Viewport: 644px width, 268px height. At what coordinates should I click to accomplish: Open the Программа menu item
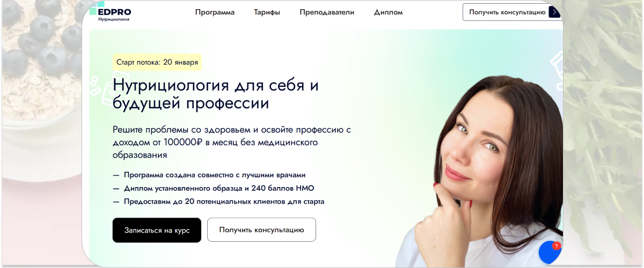[x=215, y=12]
